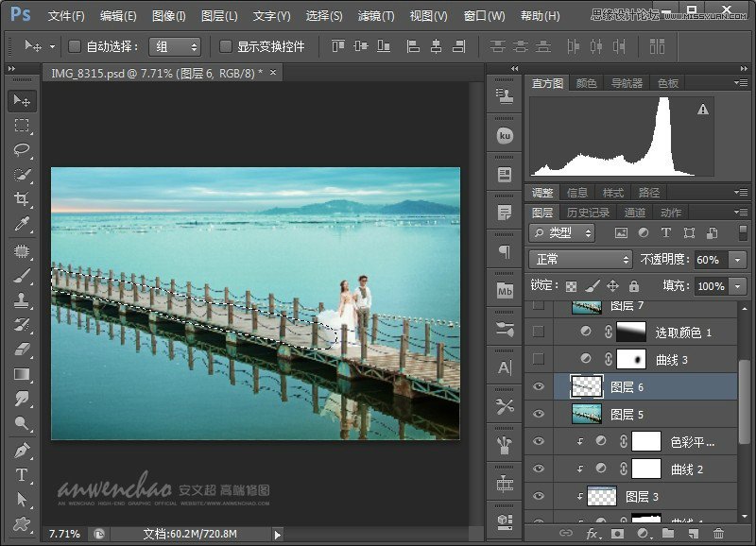The image size is (756, 546).
Task: Hide 图层 5 with eye icon
Action: 539,414
